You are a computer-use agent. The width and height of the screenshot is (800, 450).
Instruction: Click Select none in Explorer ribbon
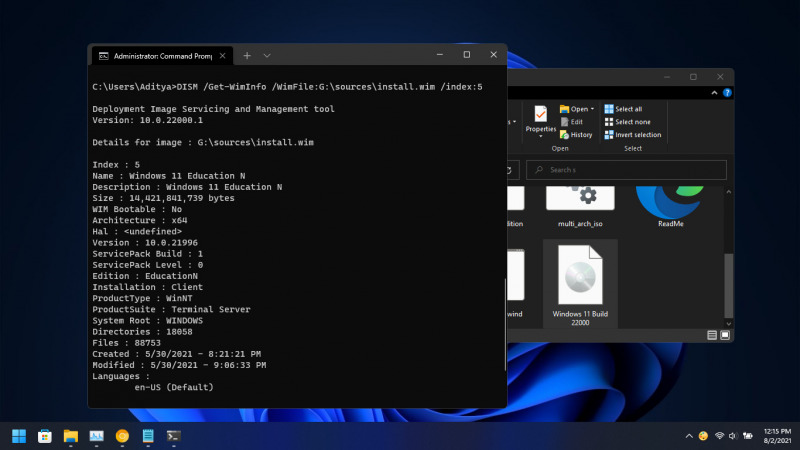[x=628, y=122]
